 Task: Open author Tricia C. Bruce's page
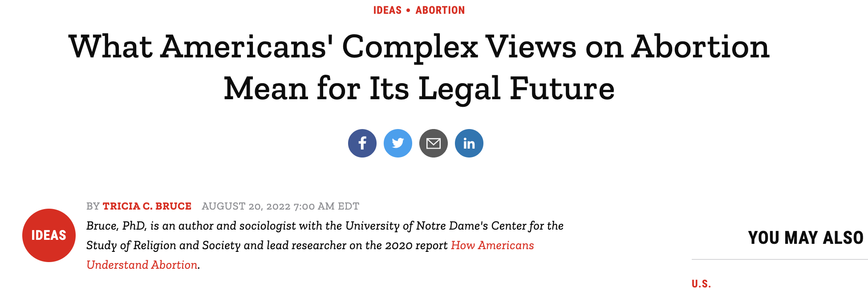147,206
